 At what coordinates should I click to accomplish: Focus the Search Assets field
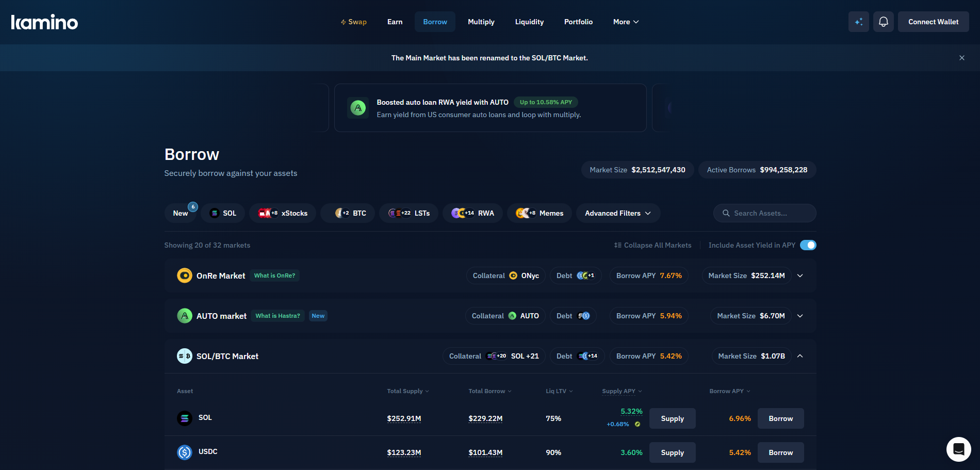coord(765,213)
